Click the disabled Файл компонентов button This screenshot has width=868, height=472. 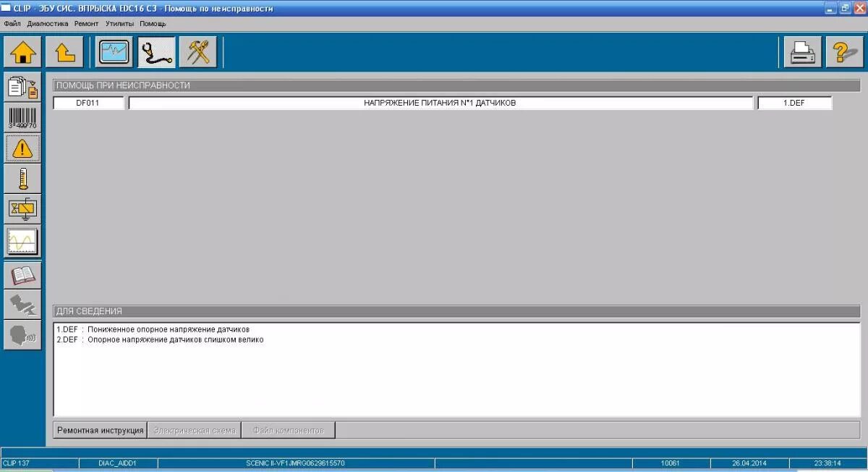point(288,430)
